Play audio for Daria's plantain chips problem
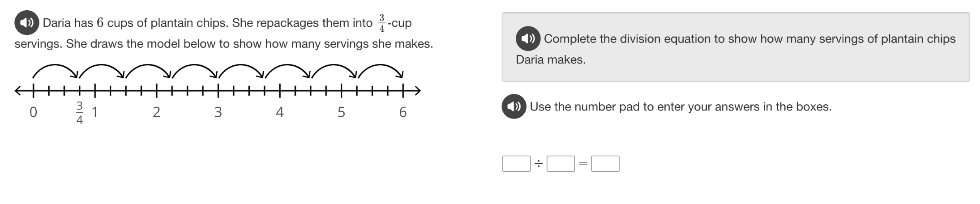 (27, 22)
